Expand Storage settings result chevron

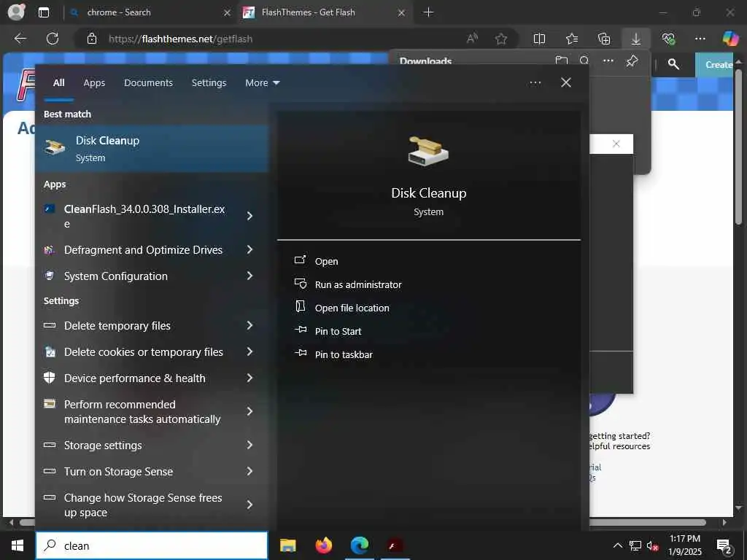[249, 445]
